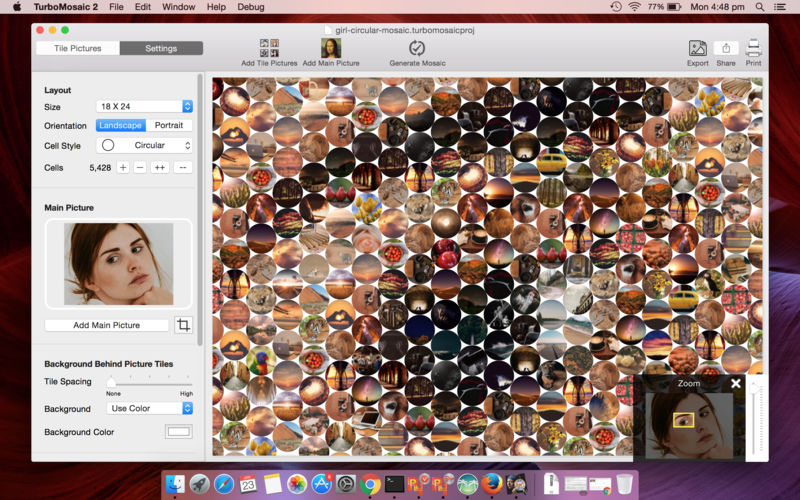
Task: Open the Cell Style Circular dropdown
Action: click(x=144, y=145)
